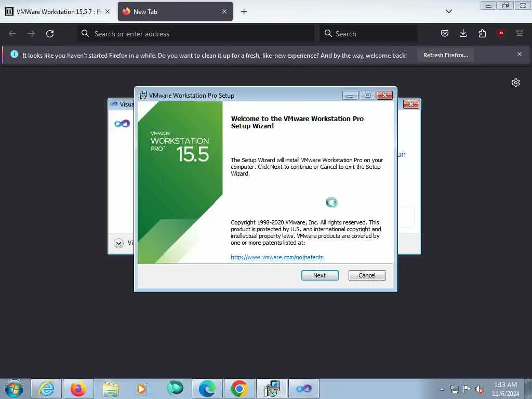
Task: Close the VMware Workstation Pro Setup dialog
Action: (384, 96)
